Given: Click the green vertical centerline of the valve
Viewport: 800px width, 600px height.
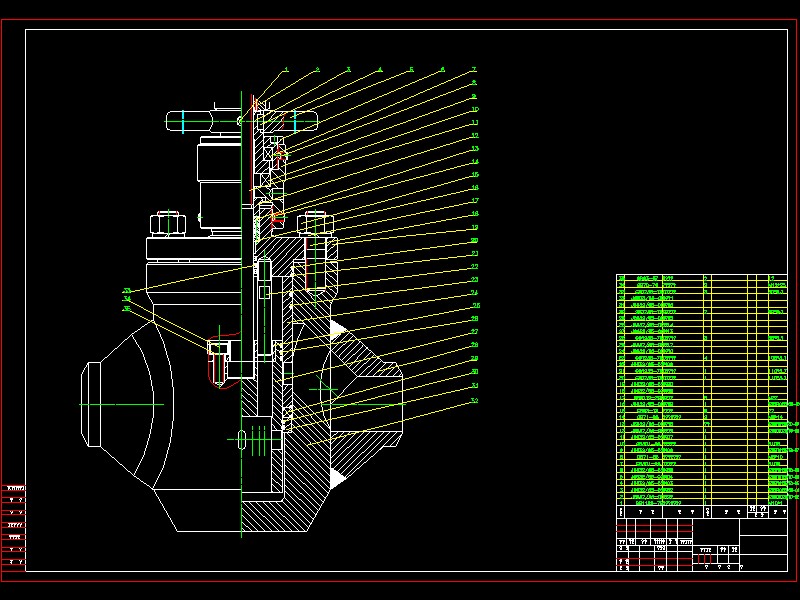Looking at the screenshot, I should 242,300.
